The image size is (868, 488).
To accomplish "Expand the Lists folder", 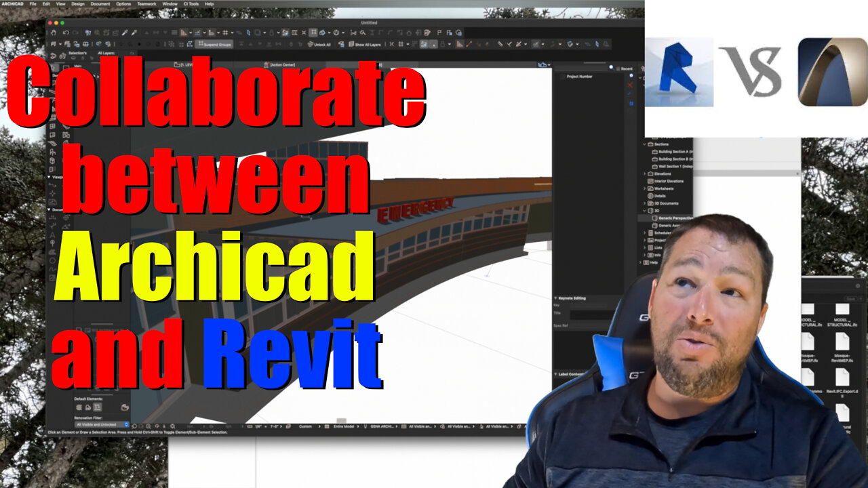I will coord(644,247).
